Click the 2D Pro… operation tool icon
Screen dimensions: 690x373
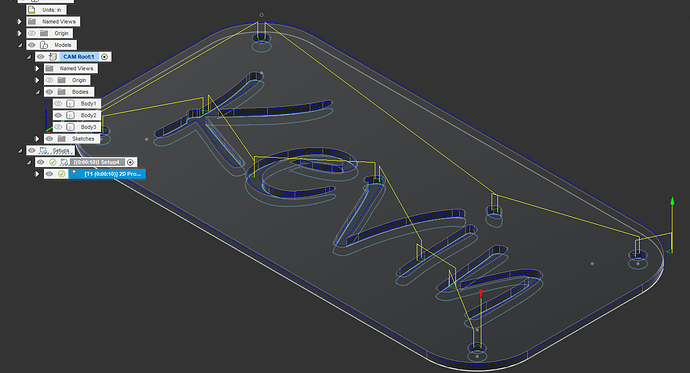coord(74,174)
